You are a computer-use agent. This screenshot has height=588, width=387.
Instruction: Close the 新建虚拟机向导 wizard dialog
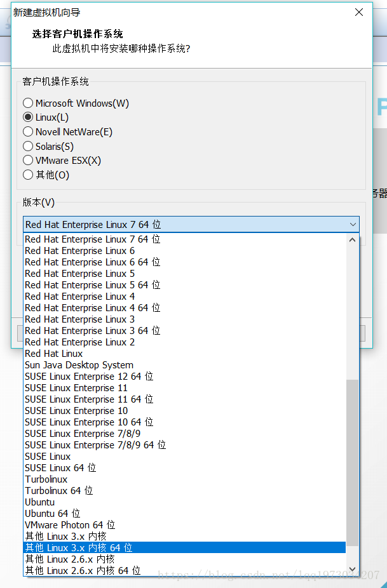pyautogui.click(x=359, y=12)
